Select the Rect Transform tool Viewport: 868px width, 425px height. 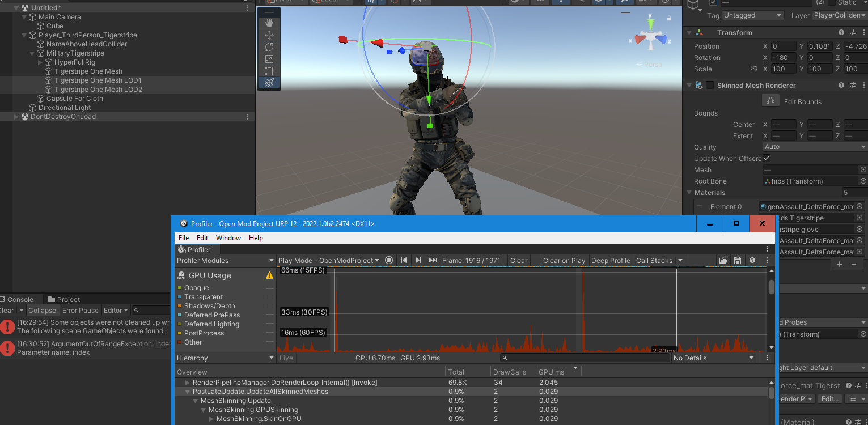click(269, 70)
